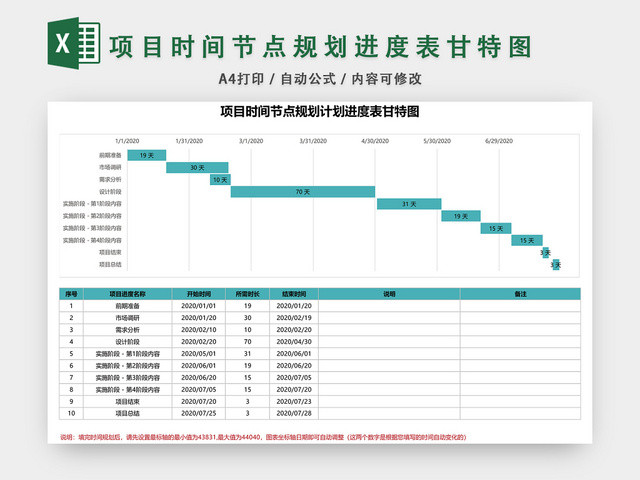Select the sequence number cell 10

[71, 413]
